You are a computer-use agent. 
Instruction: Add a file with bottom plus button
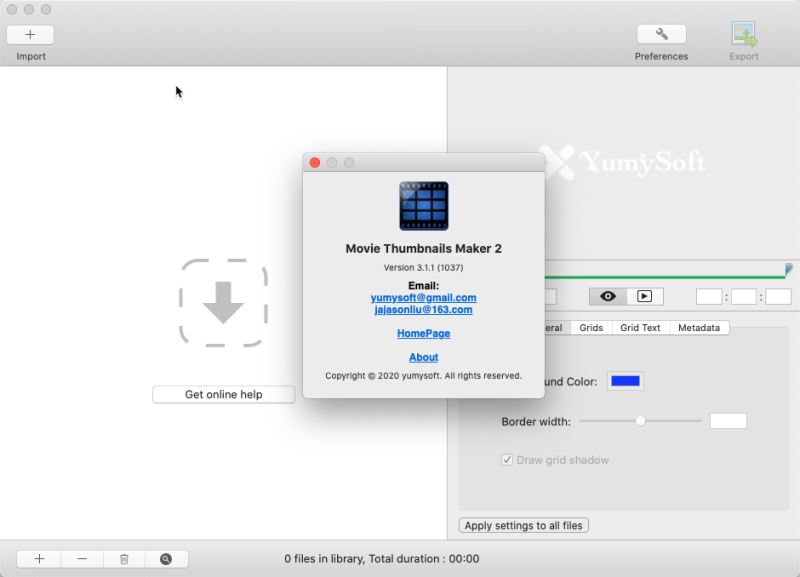click(39, 559)
